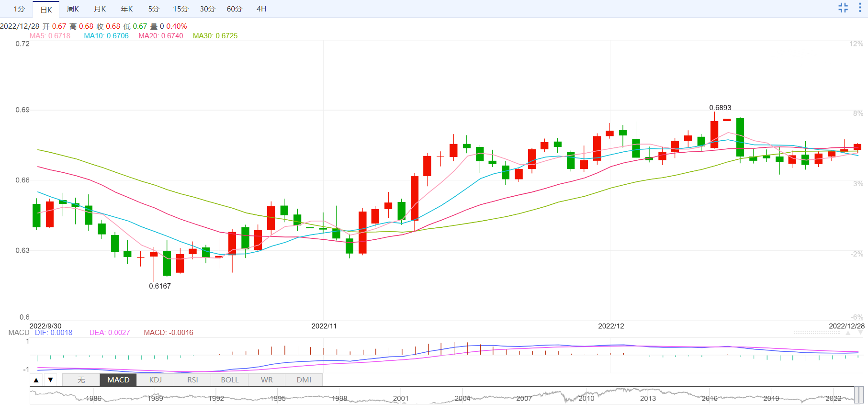Click the MA30: 0.6725 legend label
The width and height of the screenshot is (868, 414).
[x=215, y=36]
